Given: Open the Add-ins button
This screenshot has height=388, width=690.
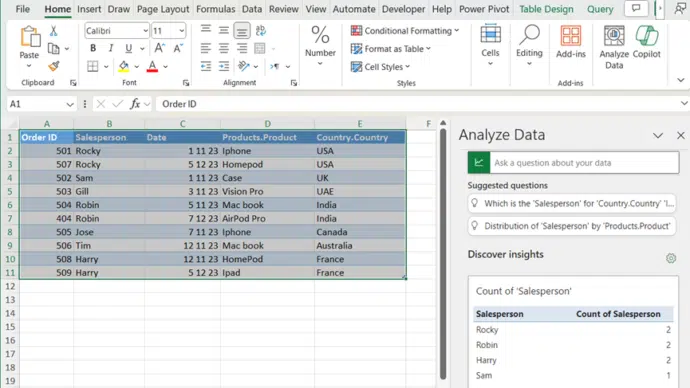Looking at the screenshot, I should tap(571, 42).
